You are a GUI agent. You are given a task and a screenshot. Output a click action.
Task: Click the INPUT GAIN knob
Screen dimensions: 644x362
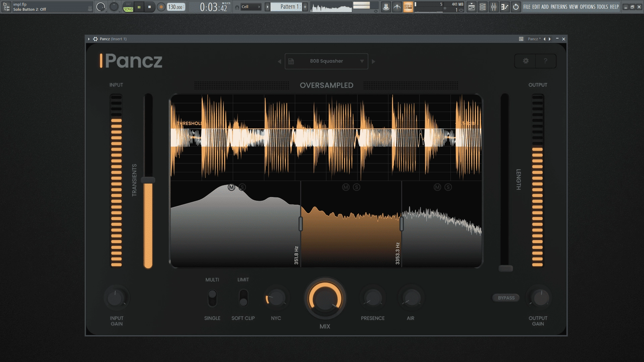pyautogui.click(x=116, y=298)
